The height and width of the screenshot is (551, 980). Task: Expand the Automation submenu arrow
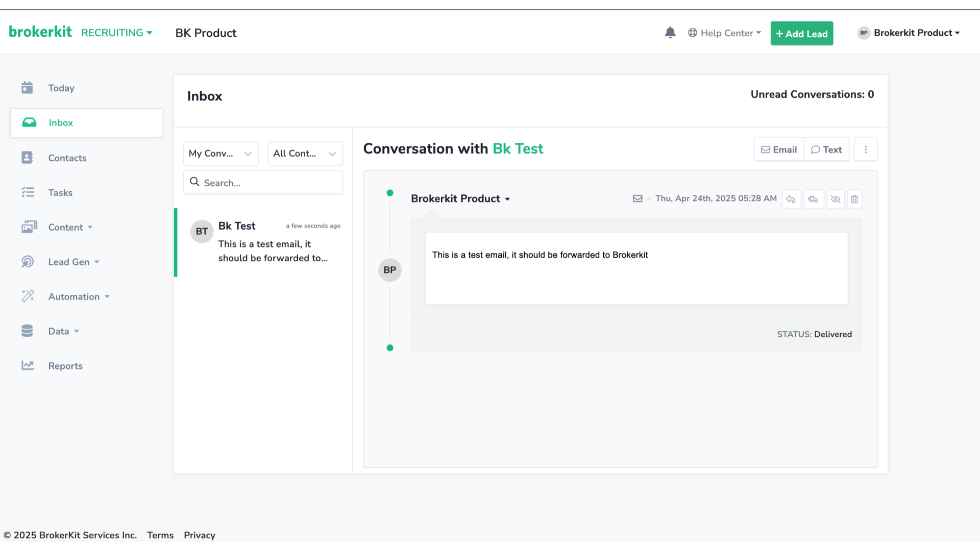coord(107,297)
